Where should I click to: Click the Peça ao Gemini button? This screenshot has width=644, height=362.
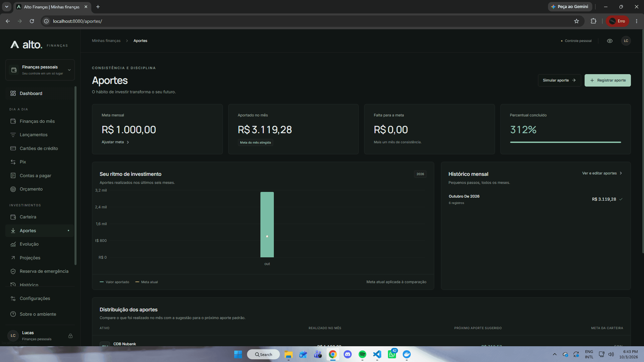570,7
